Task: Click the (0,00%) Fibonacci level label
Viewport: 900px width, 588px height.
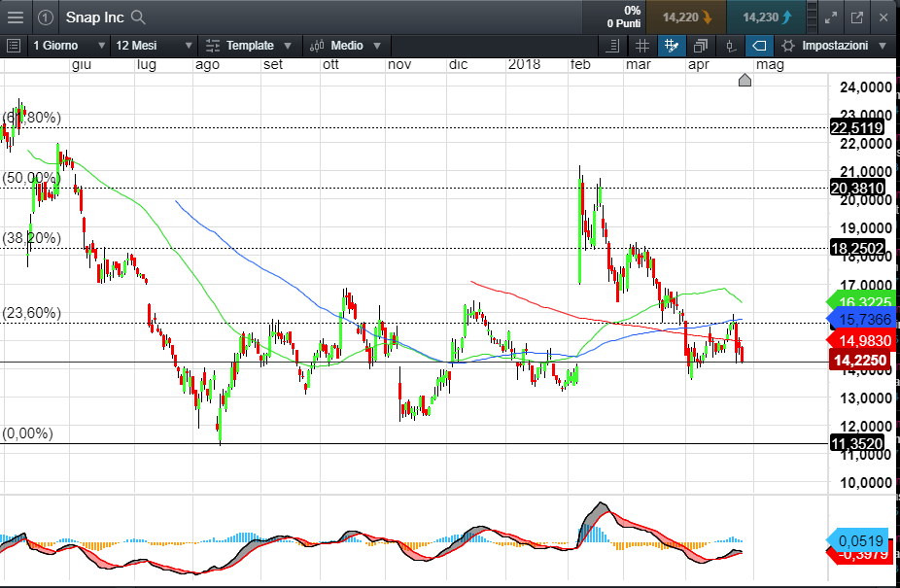Action: (27, 432)
